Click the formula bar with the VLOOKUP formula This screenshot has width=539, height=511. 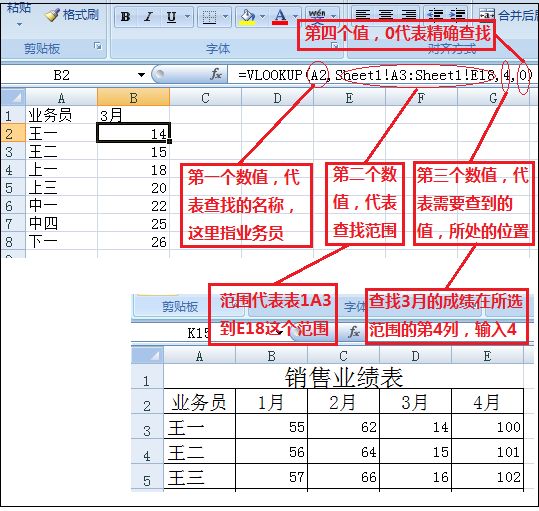383,75
